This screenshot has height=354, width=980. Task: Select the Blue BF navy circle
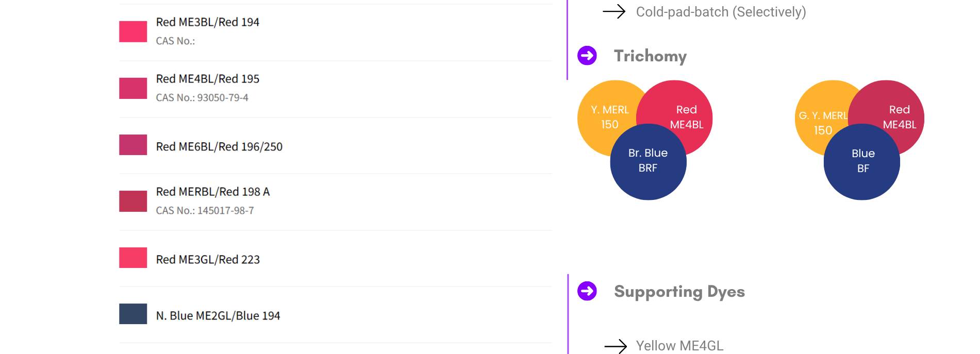[862, 162]
